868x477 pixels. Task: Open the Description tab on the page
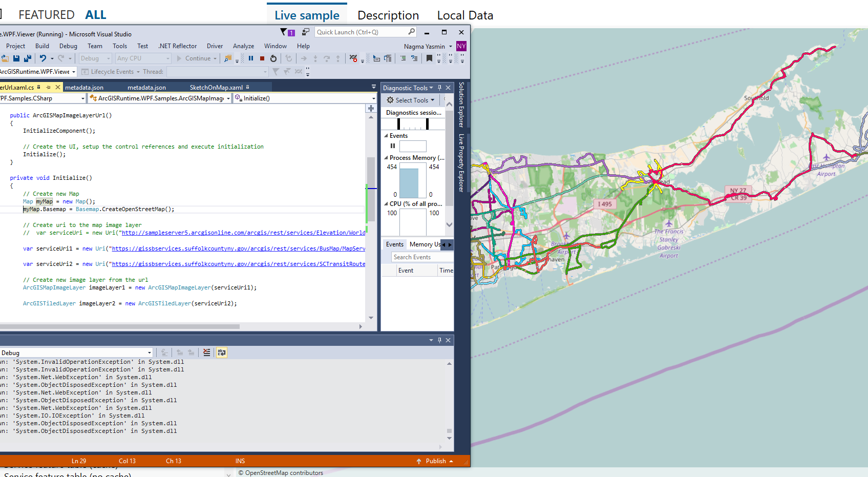[x=388, y=15]
